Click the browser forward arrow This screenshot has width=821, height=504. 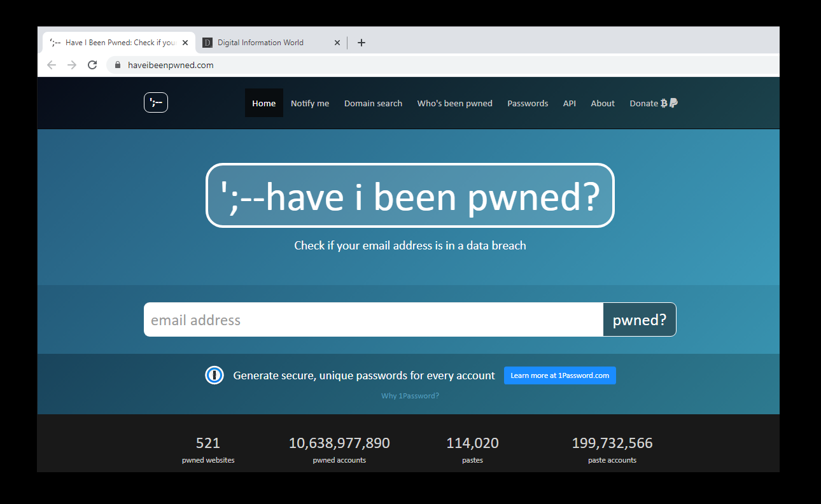pos(72,65)
